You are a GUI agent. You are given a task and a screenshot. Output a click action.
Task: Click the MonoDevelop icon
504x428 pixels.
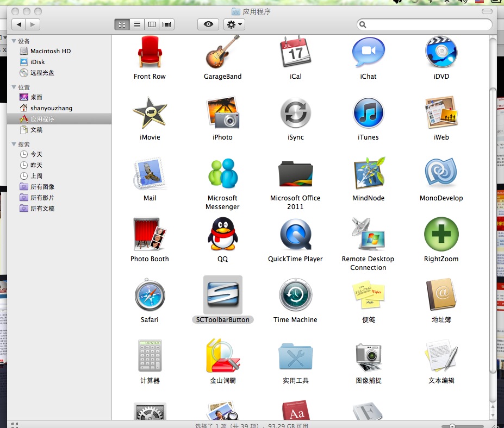click(441, 173)
